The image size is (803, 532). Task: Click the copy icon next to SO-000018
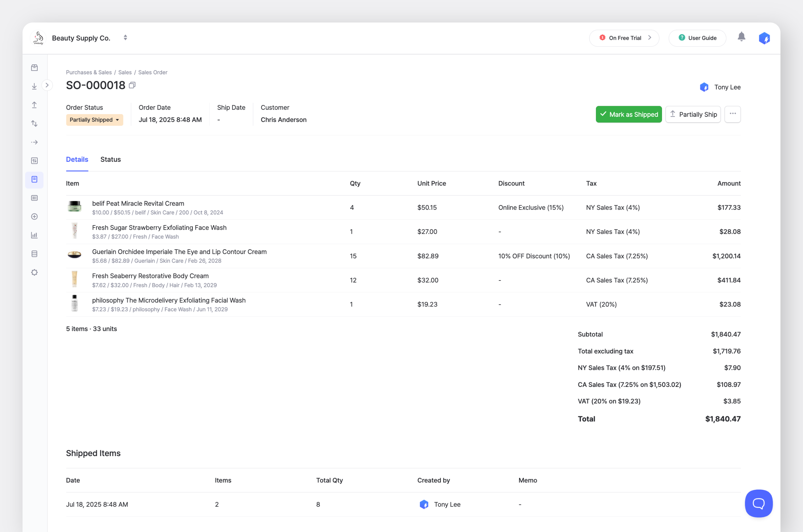coord(132,85)
